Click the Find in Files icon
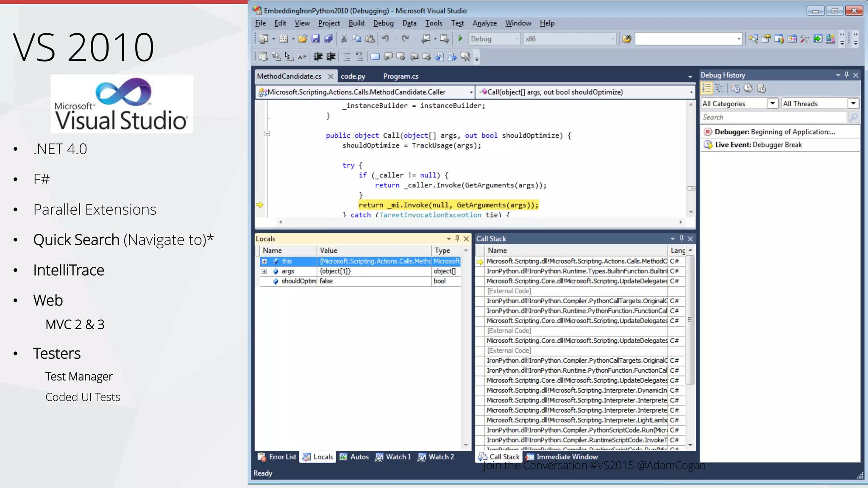 (626, 39)
